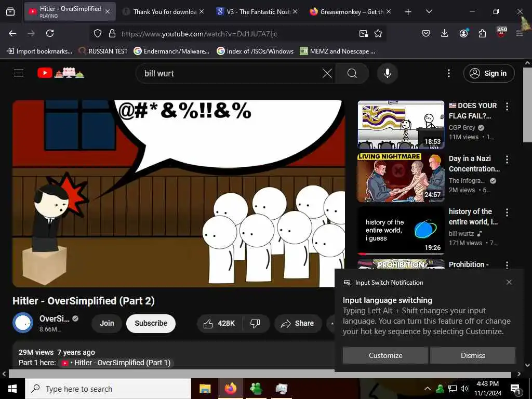Switch to Greasemonkey tab

click(350, 11)
